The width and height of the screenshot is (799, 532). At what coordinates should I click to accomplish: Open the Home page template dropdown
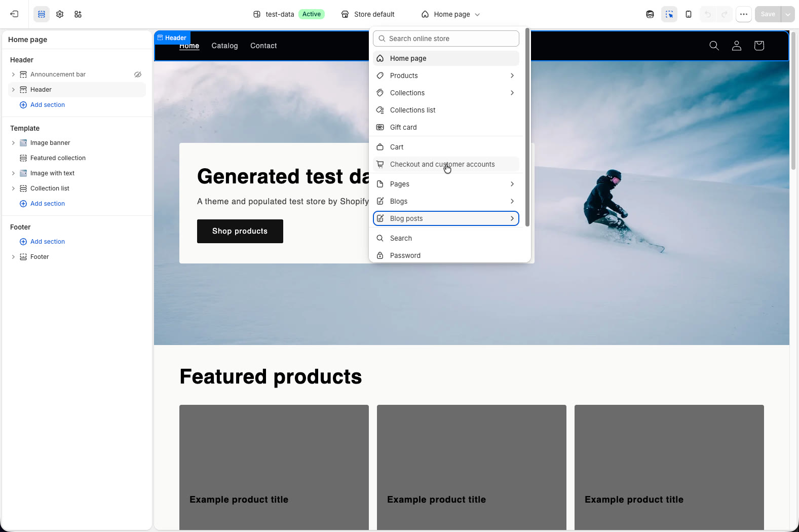tap(450, 14)
